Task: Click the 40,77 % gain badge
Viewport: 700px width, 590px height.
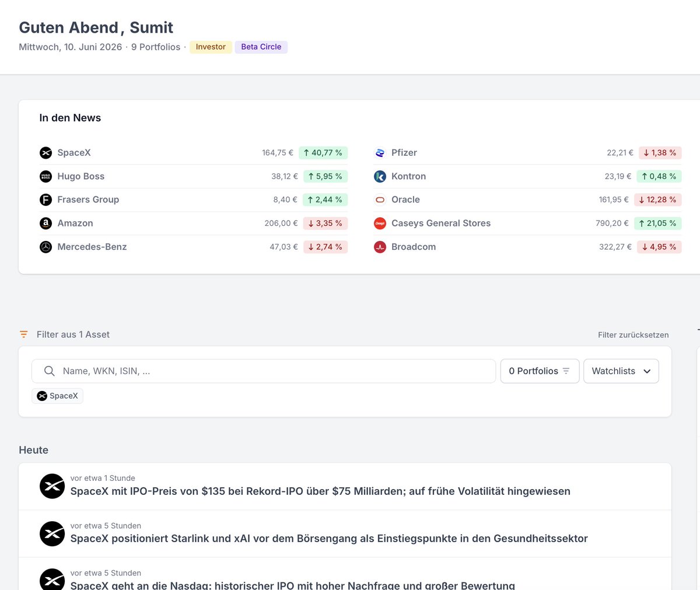Action: [x=323, y=153]
